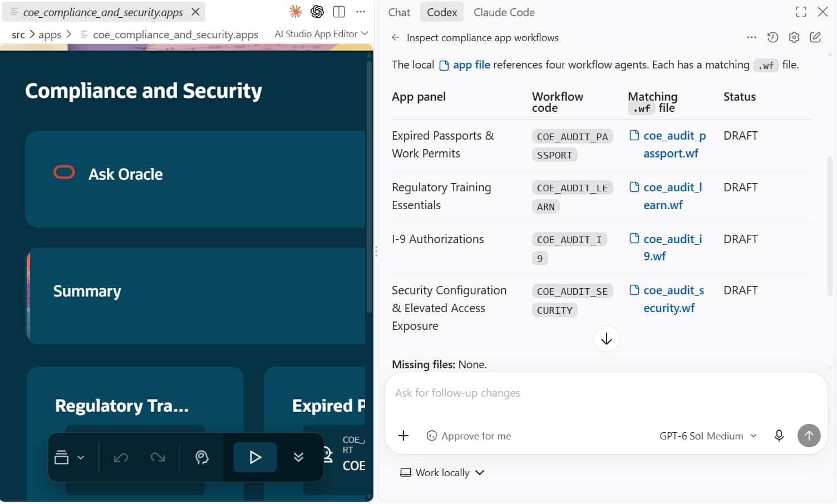Click the microphone dictation icon

pyautogui.click(x=779, y=436)
